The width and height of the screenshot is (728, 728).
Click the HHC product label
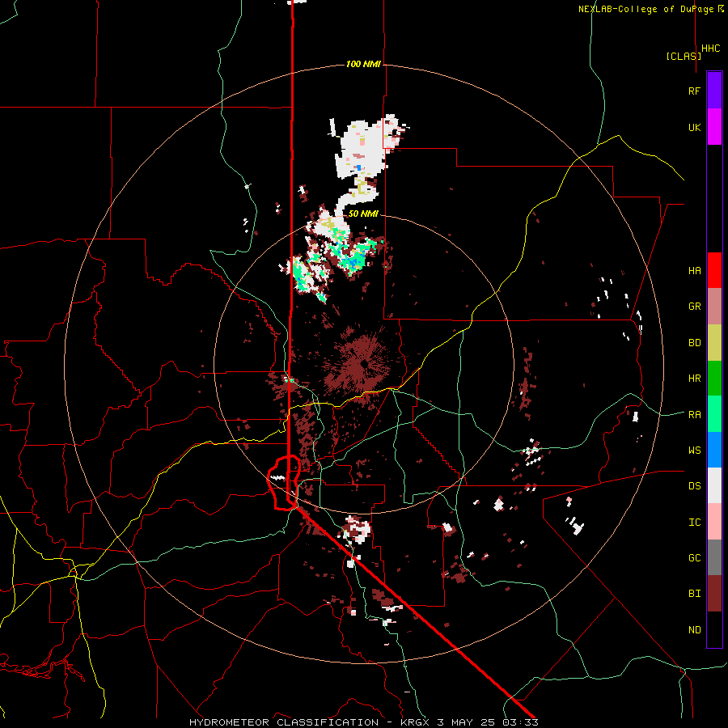click(711, 49)
